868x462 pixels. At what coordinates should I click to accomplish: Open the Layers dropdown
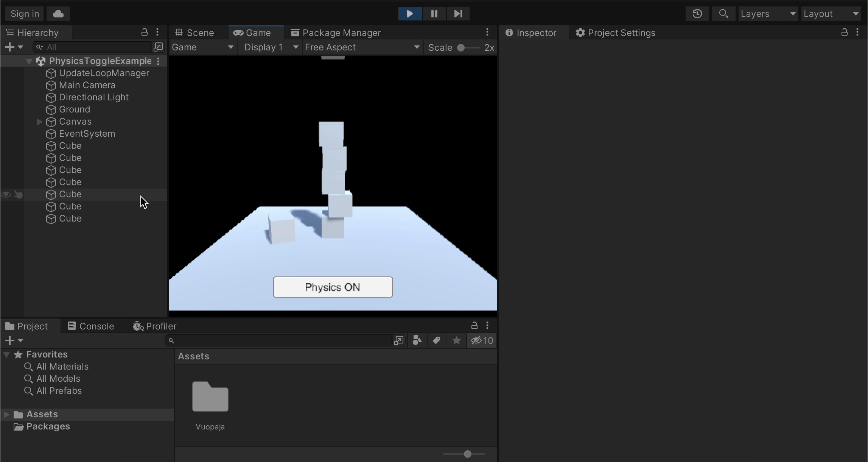click(768, 14)
